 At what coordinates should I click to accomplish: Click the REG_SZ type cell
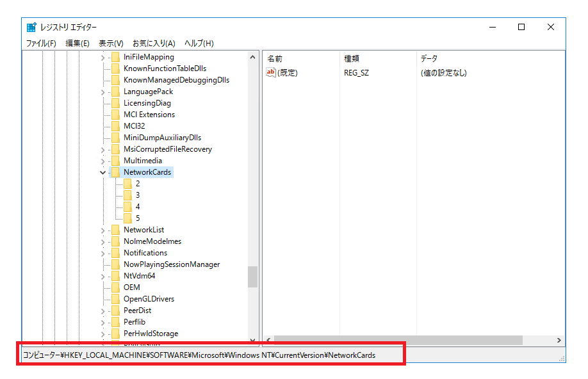coord(356,73)
